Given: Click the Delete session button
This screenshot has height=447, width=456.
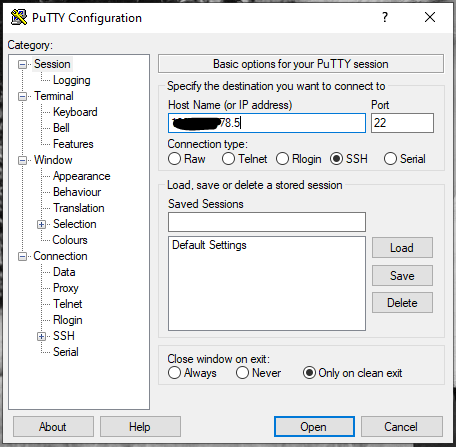Looking at the screenshot, I should tap(402, 303).
